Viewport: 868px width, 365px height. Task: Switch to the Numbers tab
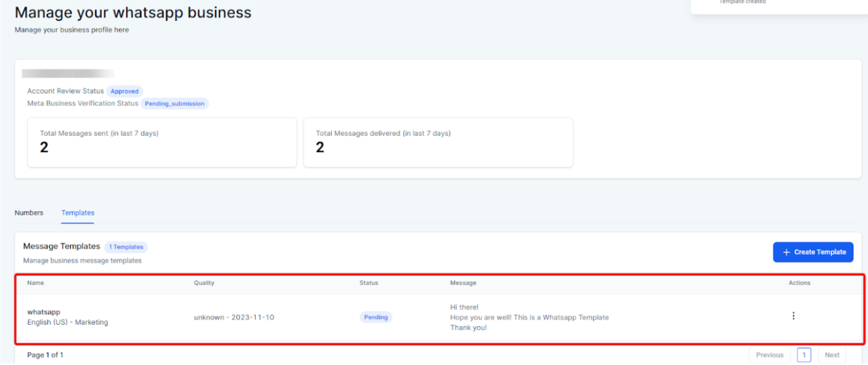(29, 213)
